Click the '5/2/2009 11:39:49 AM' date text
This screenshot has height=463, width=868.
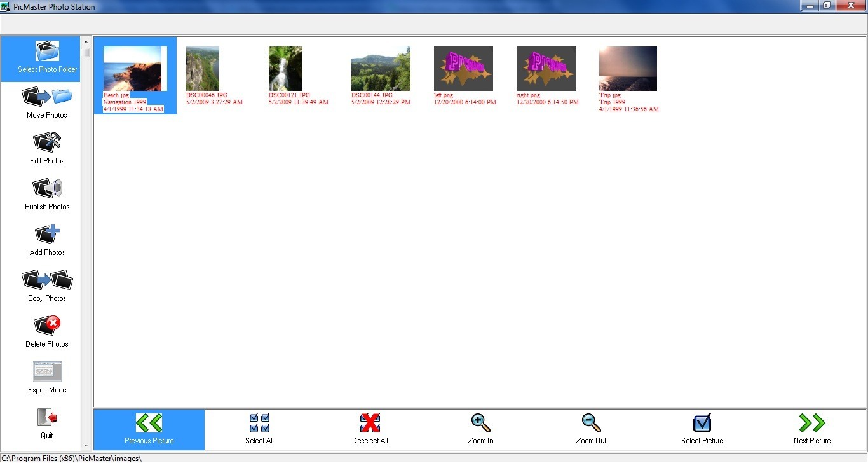299,102
